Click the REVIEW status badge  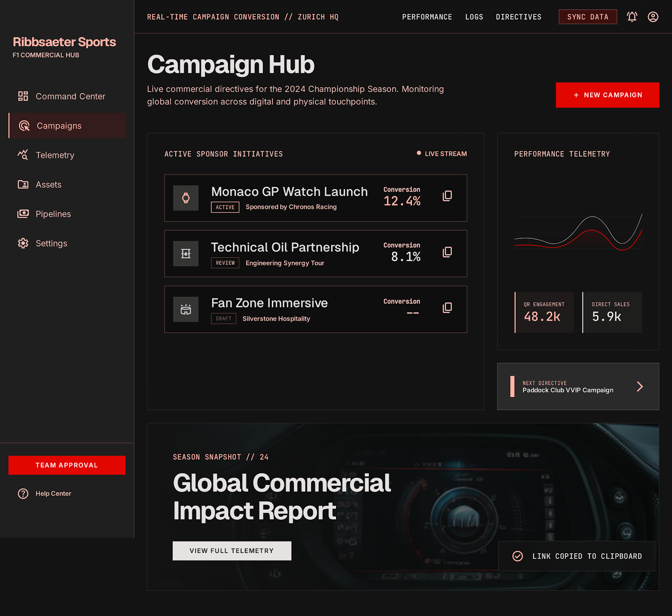pyautogui.click(x=225, y=263)
